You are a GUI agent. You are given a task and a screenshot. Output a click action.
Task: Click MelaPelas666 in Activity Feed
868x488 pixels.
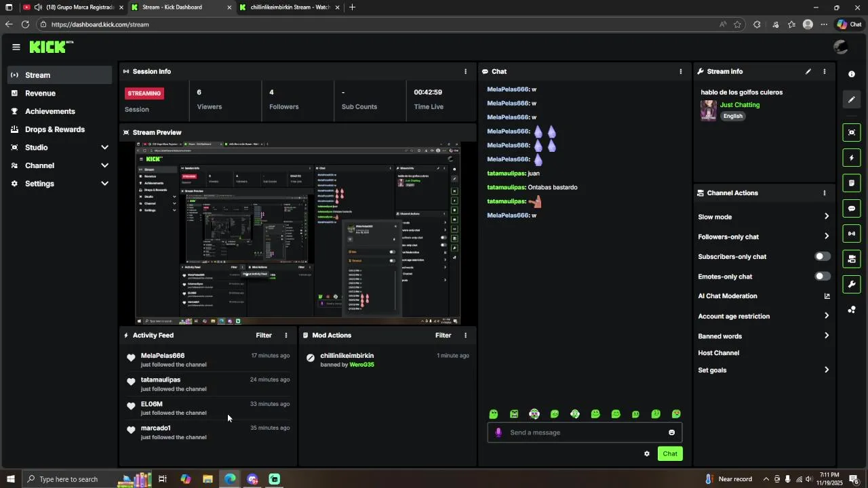click(x=163, y=356)
